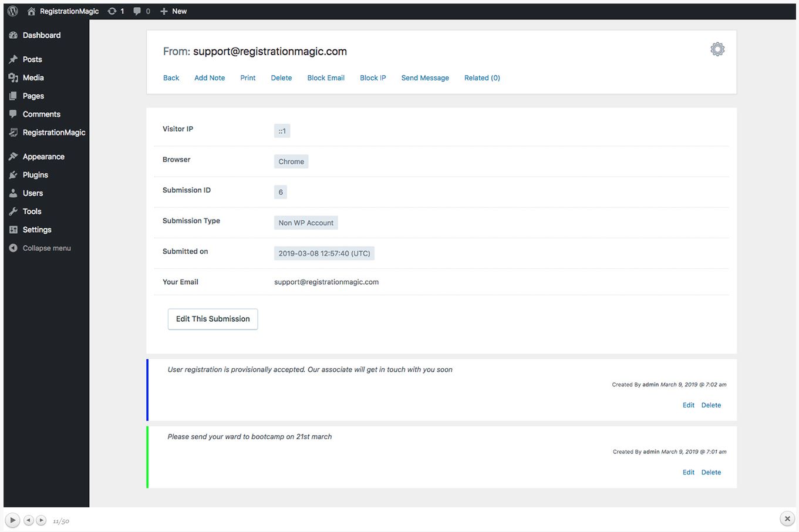Click the Send Message link
The width and height of the screenshot is (799, 532).
[425, 78]
